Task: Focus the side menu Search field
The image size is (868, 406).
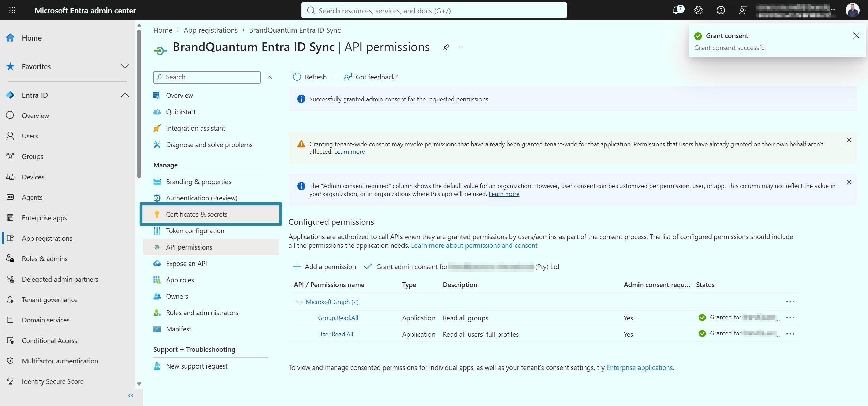Action: tap(207, 77)
